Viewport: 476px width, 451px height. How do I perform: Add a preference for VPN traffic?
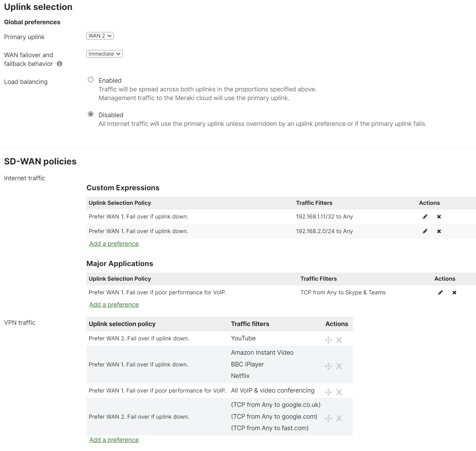114,440
